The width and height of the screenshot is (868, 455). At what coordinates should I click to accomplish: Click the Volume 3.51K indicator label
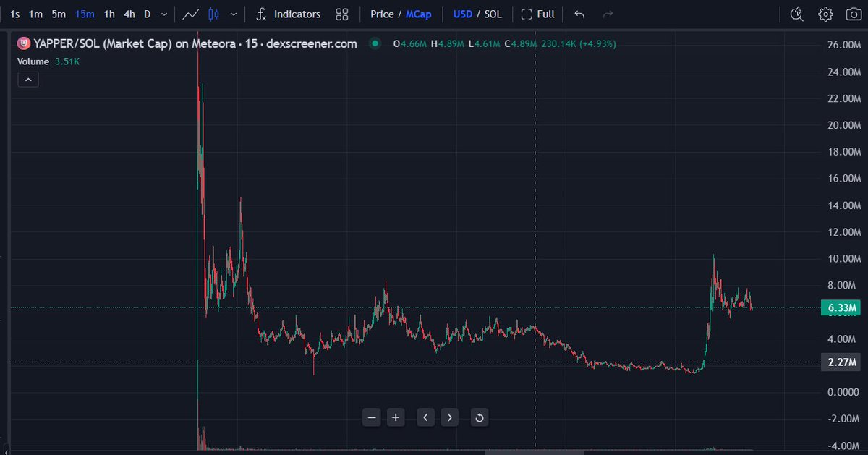click(x=48, y=61)
